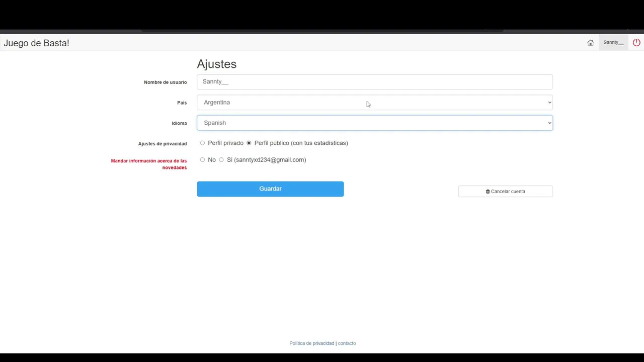Open the Política de privacidad link

click(x=312, y=343)
